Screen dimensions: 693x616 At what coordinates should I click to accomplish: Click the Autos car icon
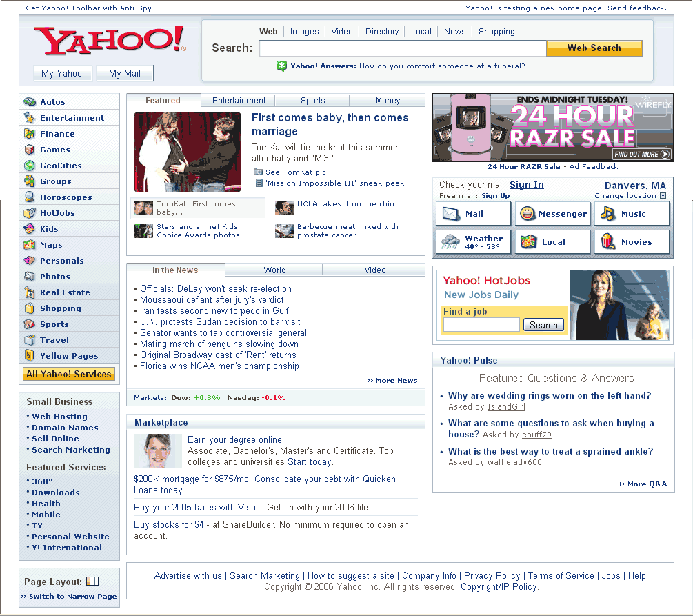(x=30, y=101)
